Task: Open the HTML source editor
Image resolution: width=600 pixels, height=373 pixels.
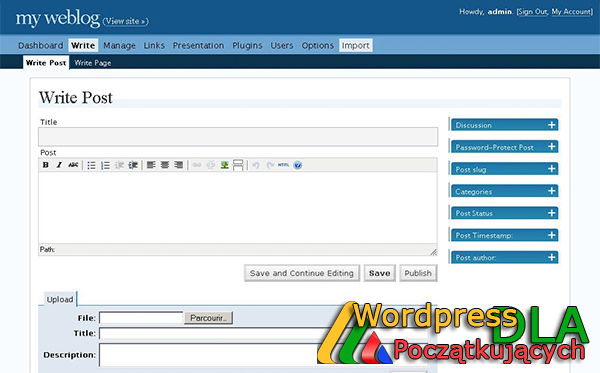Action: click(x=284, y=165)
